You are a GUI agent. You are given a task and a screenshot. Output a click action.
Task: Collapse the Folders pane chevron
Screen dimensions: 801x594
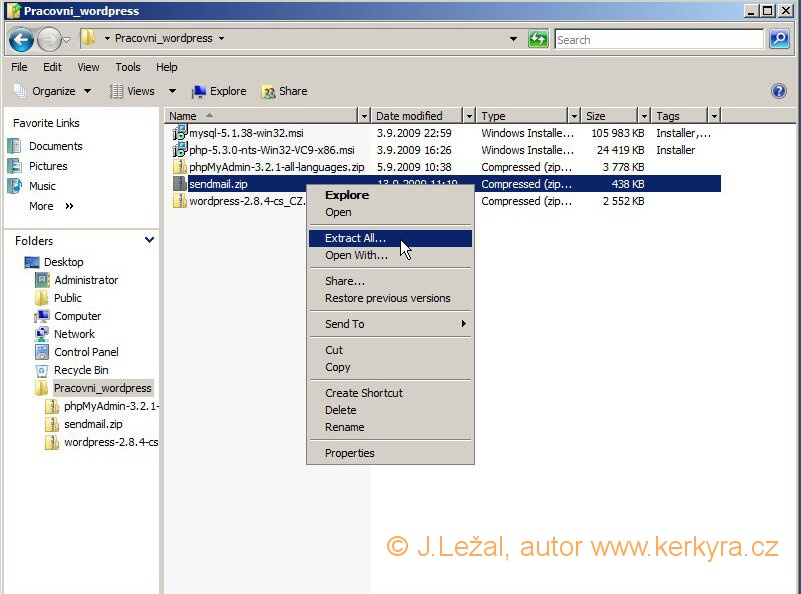(x=150, y=240)
